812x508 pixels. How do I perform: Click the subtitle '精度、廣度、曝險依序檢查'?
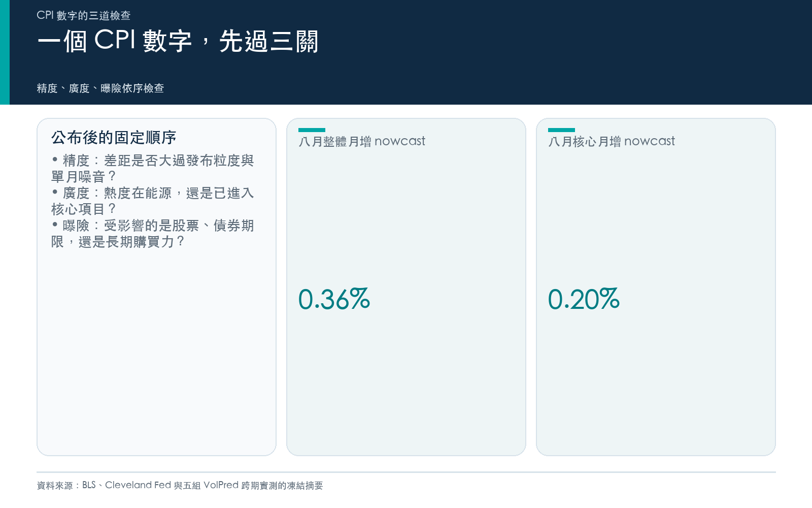pos(100,88)
